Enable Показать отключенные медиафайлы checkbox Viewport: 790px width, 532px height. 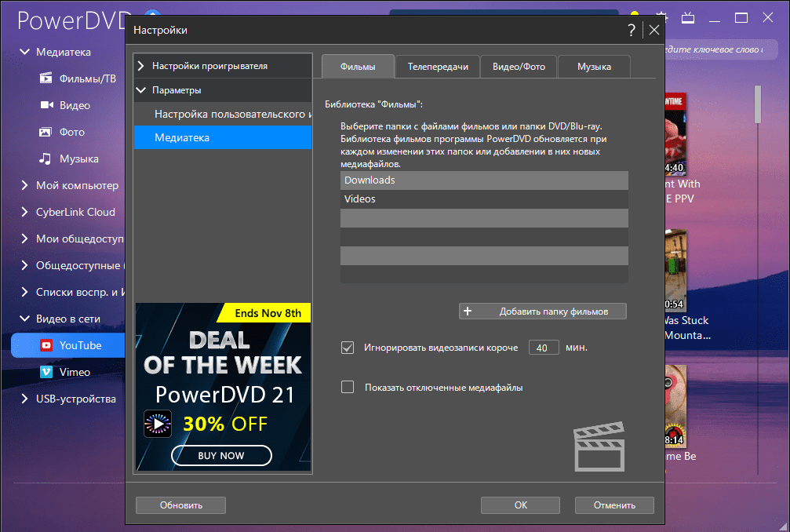[x=348, y=388]
